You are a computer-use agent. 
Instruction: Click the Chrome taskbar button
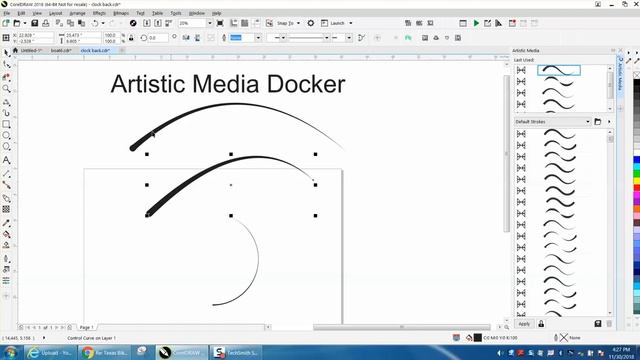click(104, 352)
